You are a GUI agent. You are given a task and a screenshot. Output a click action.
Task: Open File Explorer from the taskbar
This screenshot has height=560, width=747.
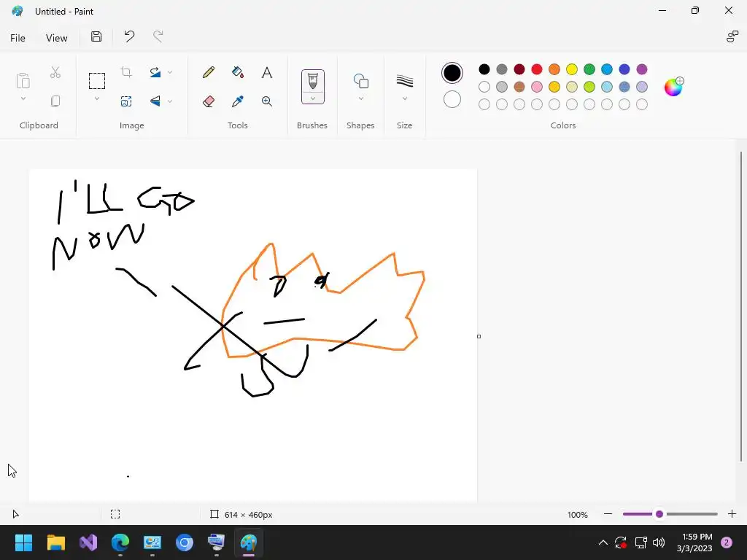click(55, 542)
